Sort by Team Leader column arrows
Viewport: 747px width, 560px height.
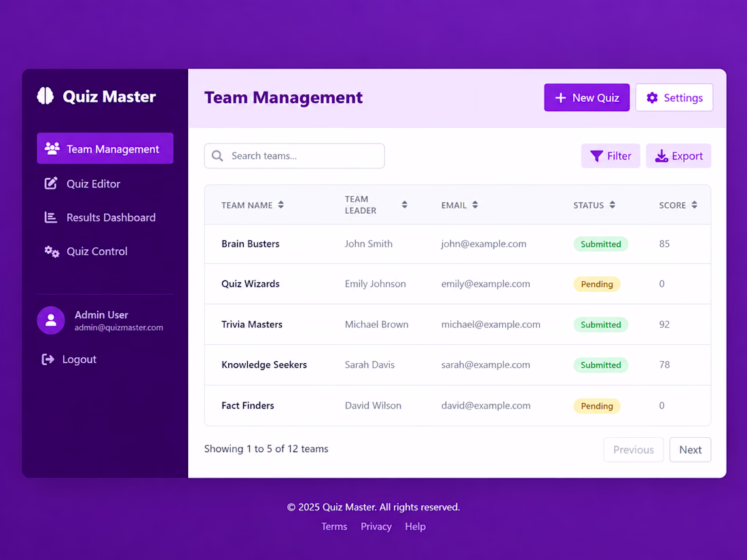tap(405, 205)
